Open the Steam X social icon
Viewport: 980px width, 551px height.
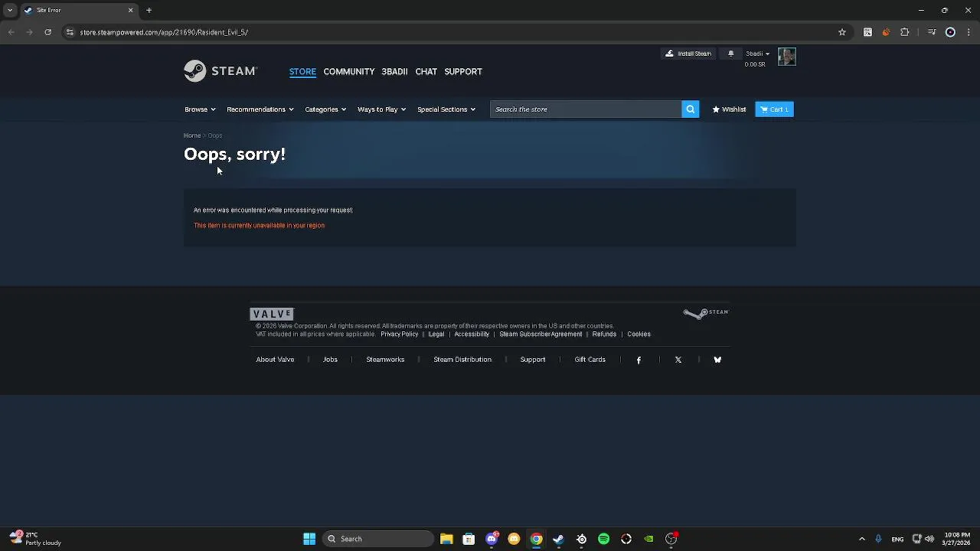(678, 360)
